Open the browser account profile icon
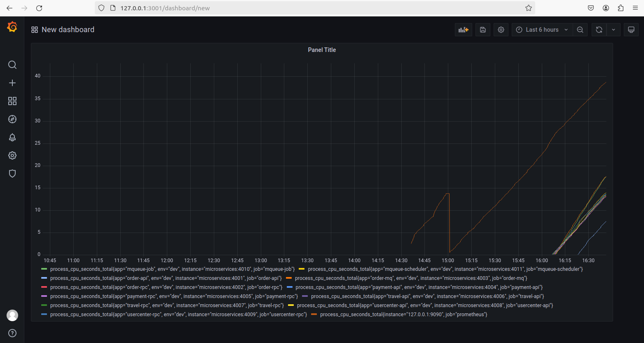 pos(606,8)
